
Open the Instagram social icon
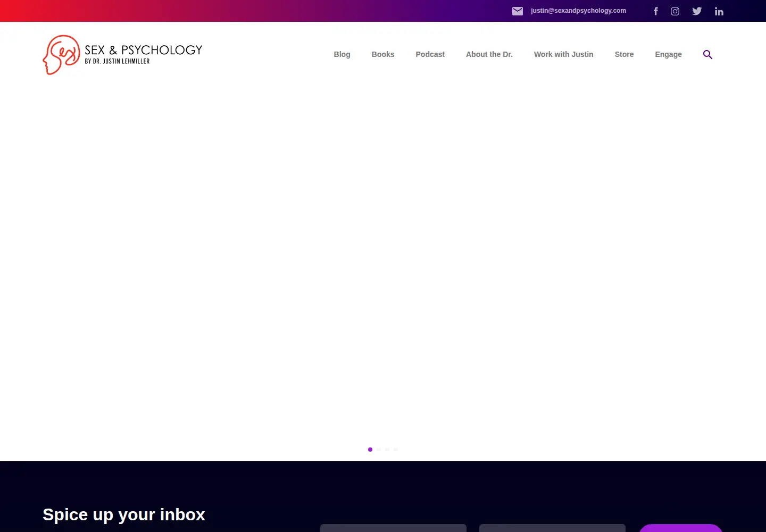675,11
